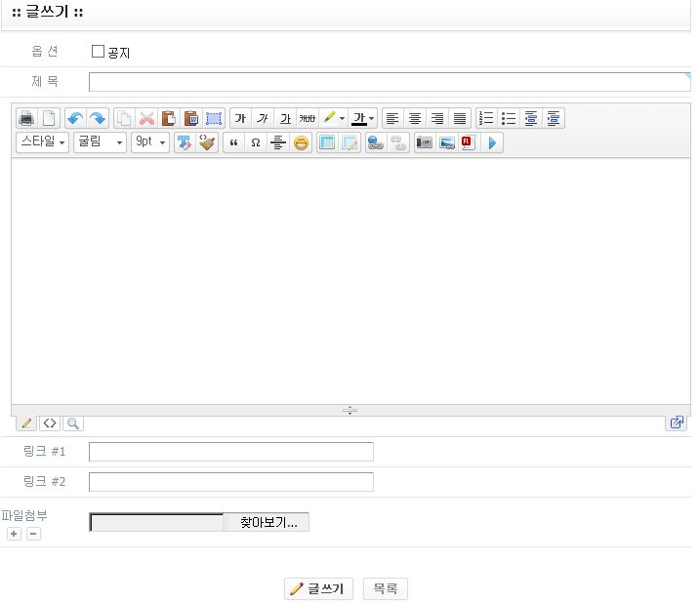This screenshot has height=603, width=700.
Task: Open the 9pt font size dropdown
Action: [150, 142]
